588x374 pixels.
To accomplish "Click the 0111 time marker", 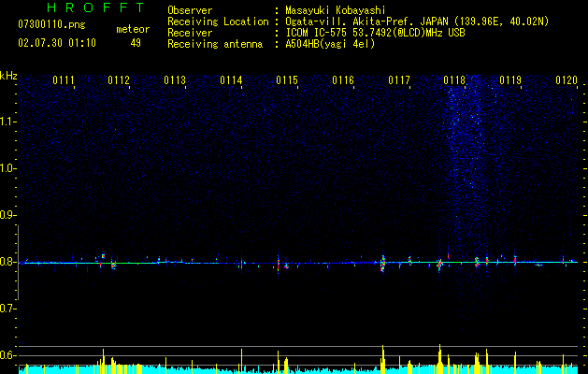I will 64,80.
